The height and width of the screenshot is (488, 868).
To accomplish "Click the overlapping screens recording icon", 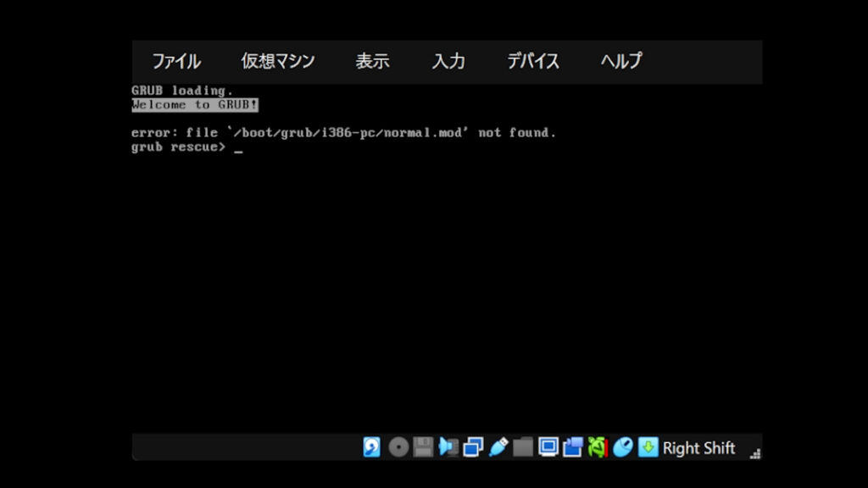I will [x=573, y=447].
